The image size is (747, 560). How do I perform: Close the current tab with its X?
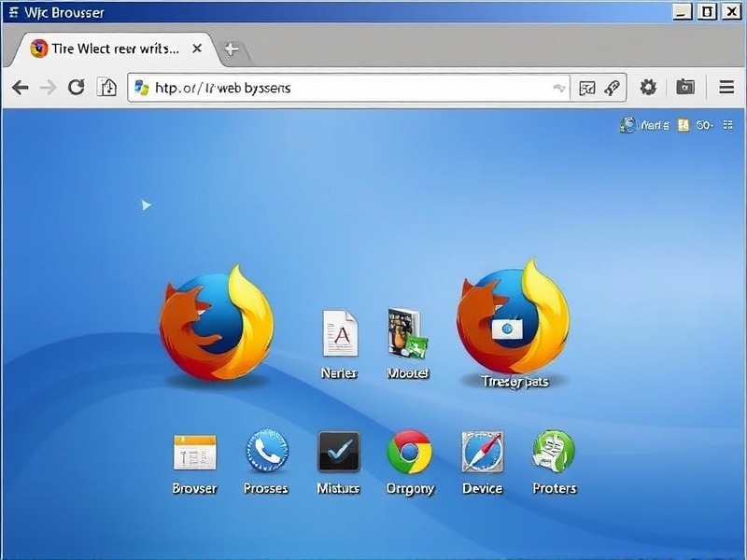coord(197,49)
